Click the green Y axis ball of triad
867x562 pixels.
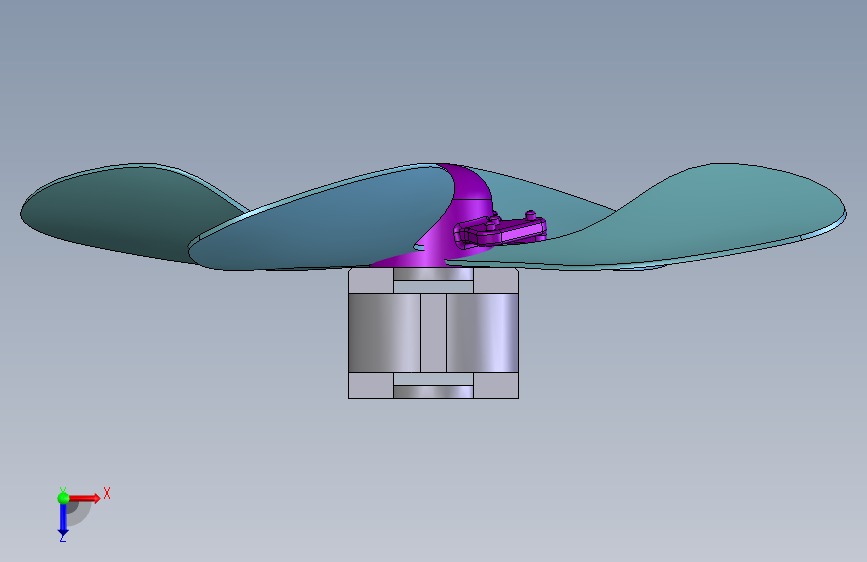pyautogui.click(x=63, y=498)
